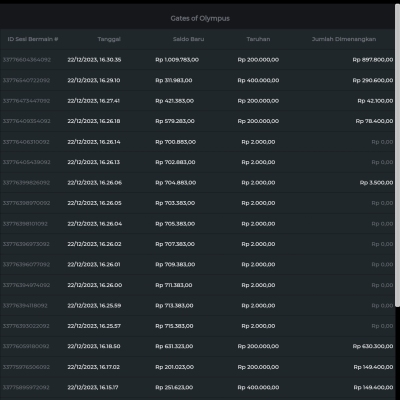Select date 22/12/2023, 16.26.04
The width and height of the screenshot is (400, 400).
pyautogui.click(x=95, y=224)
